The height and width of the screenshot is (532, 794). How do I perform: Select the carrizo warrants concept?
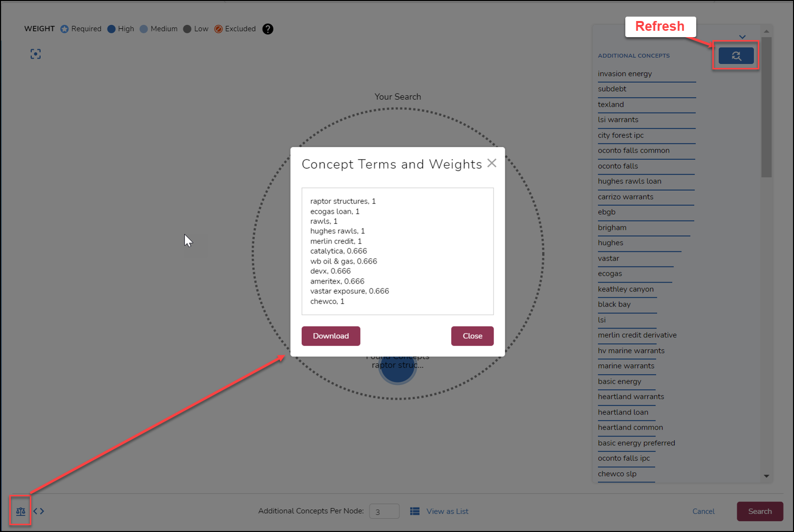point(625,197)
